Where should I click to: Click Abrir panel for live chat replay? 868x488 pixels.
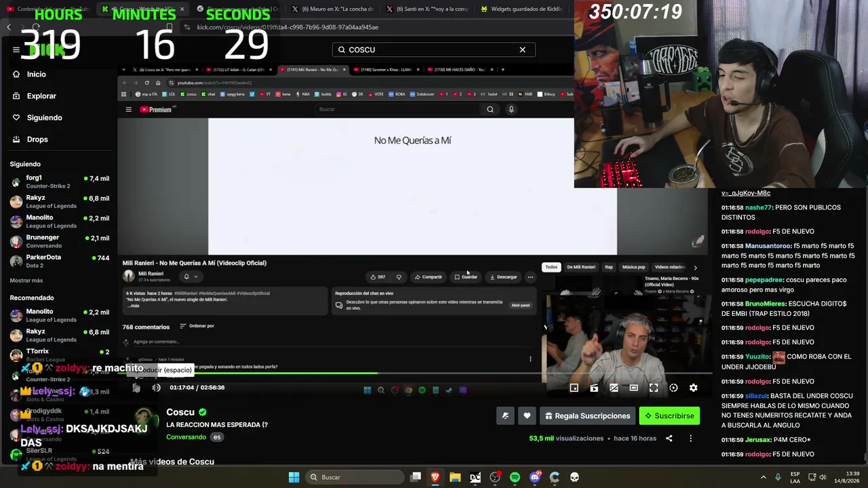pyautogui.click(x=521, y=305)
